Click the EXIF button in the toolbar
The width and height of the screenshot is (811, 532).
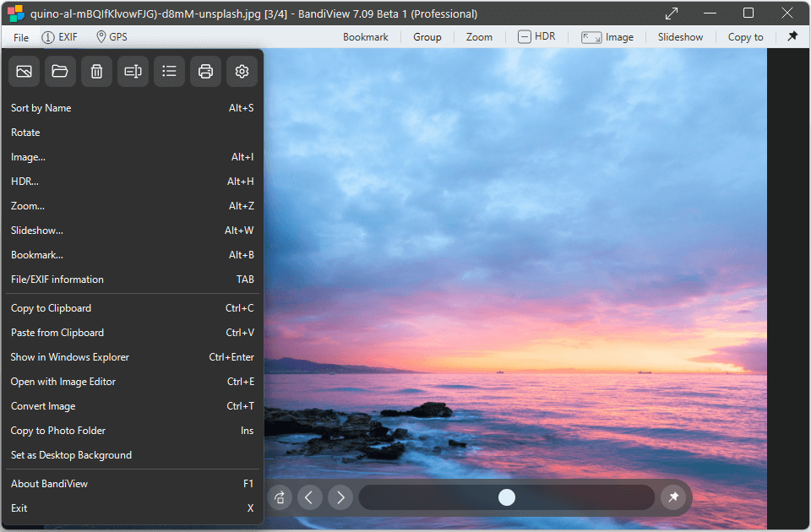(60, 37)
